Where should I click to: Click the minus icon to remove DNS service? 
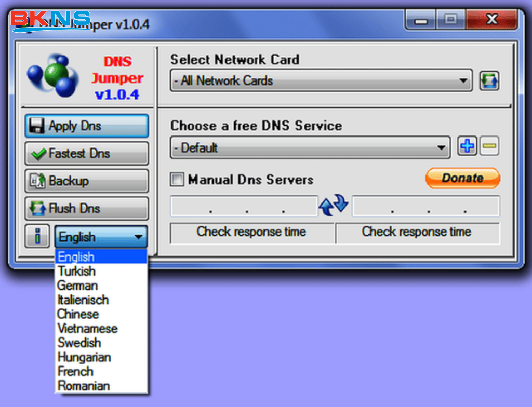(x=489, y=146)
